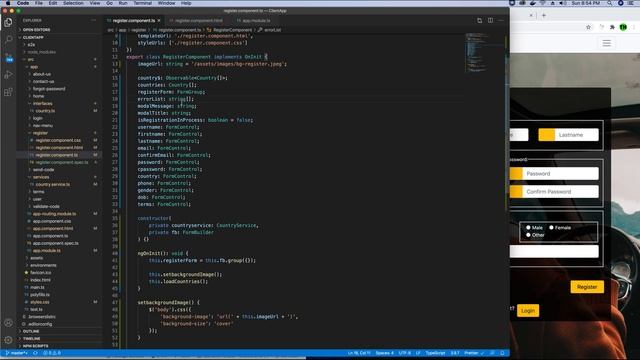Click Spaces: 4 indentation setting
Viewport: 640px width, 360px height.
pyautogui.click(x=384, y=353)
